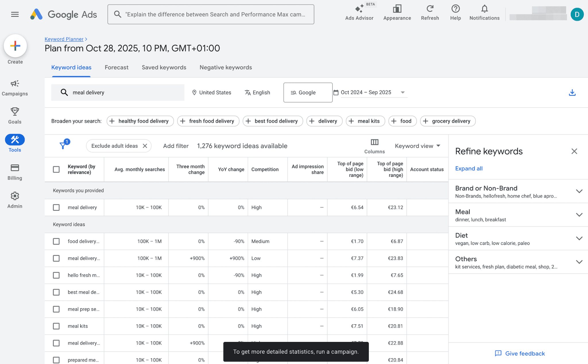
Task: Download keyword ideas via download icon
Action: point(572,92)
